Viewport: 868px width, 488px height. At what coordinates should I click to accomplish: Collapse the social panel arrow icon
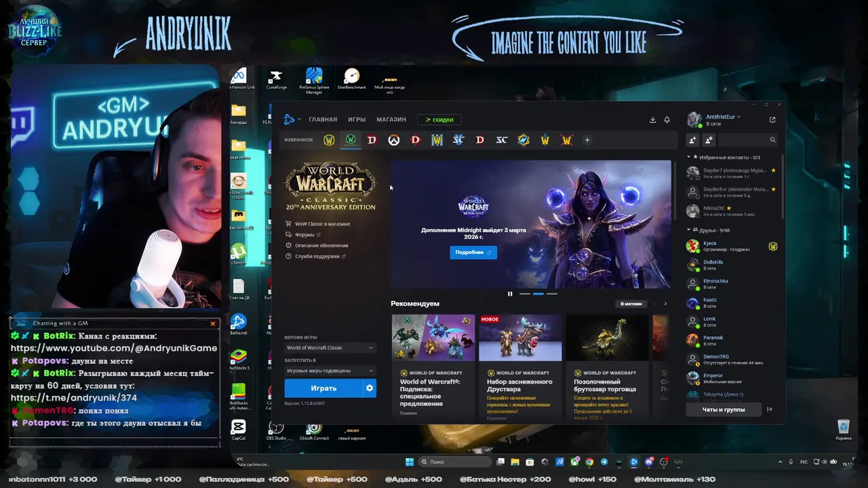click(770, 409)
